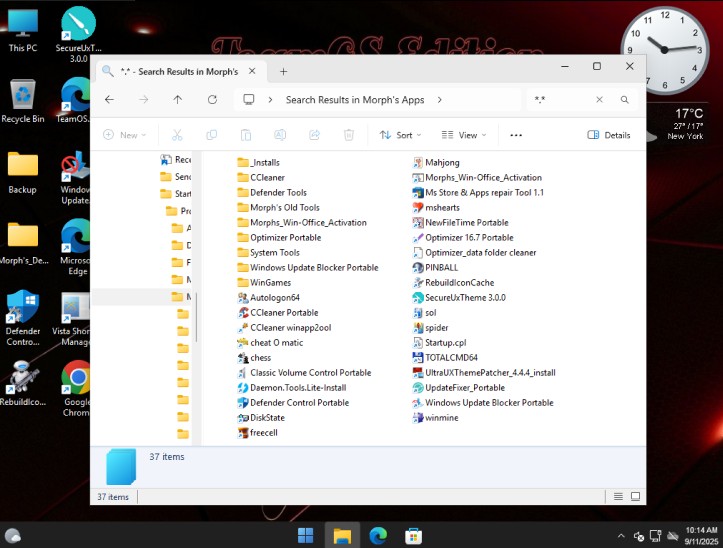The image size is (723, 548).
Task: Toggle the Details pane
Action: pos(609,135)
